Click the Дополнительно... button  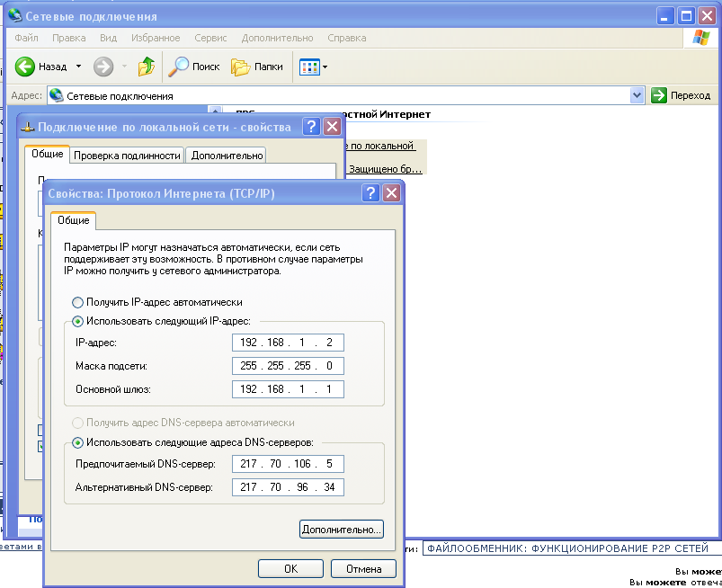click(341, 530)
